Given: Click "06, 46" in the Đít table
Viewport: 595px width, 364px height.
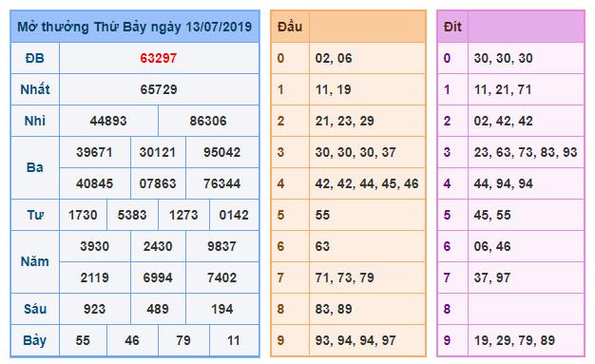Looking at the screenshot, I should click(x=492, y=246).
